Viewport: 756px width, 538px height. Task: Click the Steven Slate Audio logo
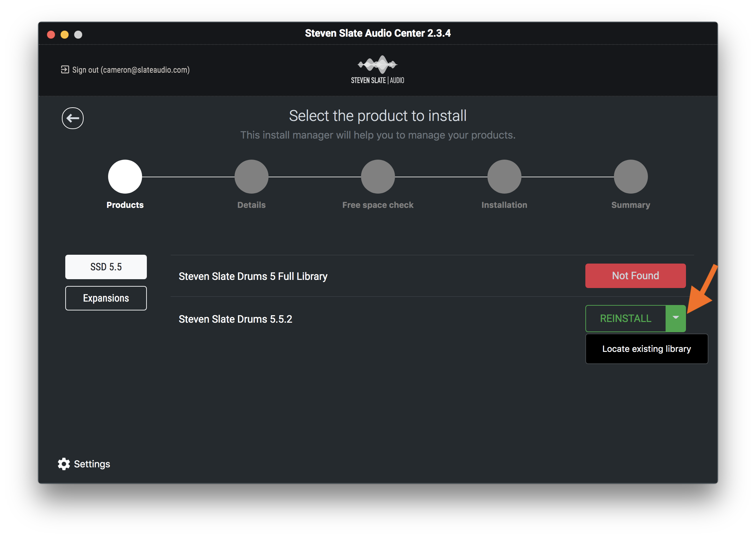(378, 70)
